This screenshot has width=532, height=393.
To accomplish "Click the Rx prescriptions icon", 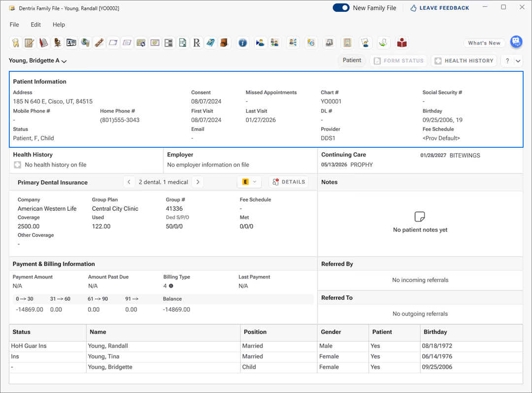I will tap(197, 43).
